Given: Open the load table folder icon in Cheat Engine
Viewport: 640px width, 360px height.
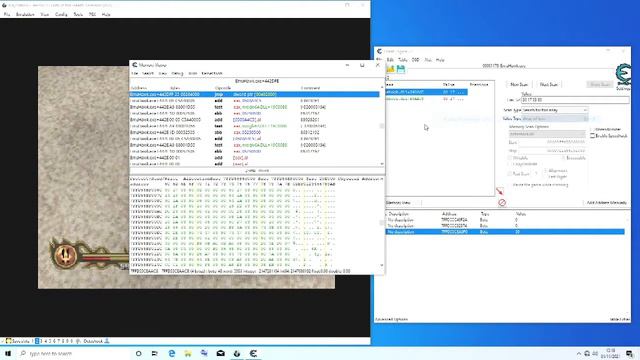Looking at the screenshot, I should (391, 69).
